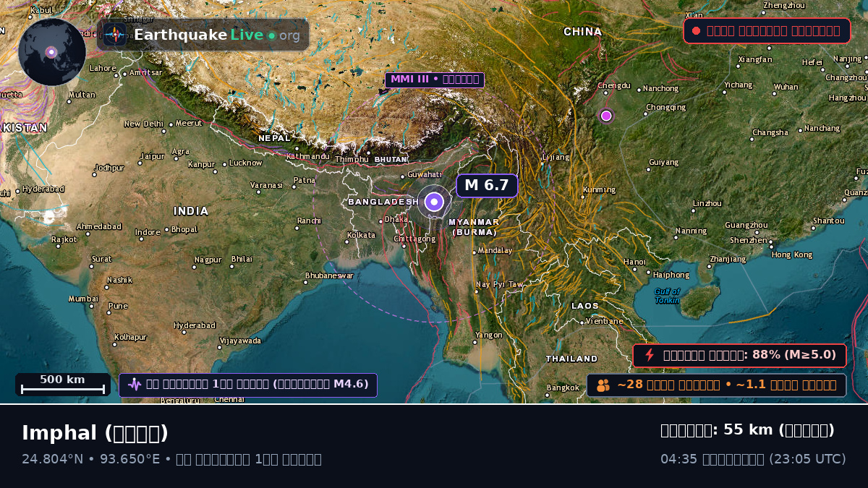Click the red dot in the top-right status pill

tap(696, 30)
